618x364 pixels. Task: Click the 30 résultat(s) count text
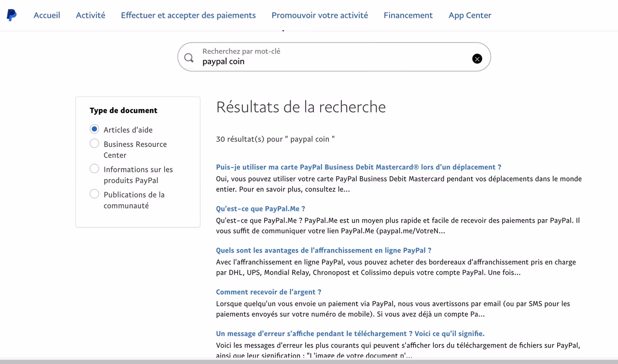click(x=275, y=139)
